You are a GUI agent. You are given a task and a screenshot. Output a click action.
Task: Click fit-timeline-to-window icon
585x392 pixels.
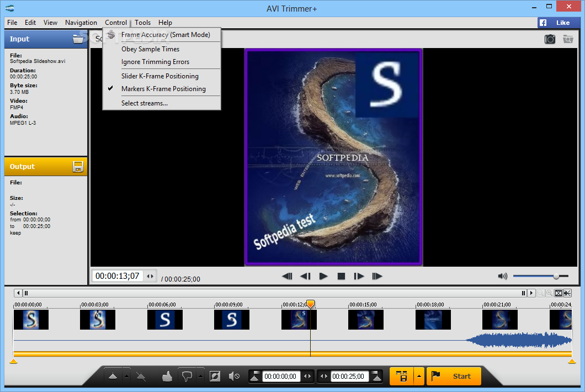tap(559, 293)
